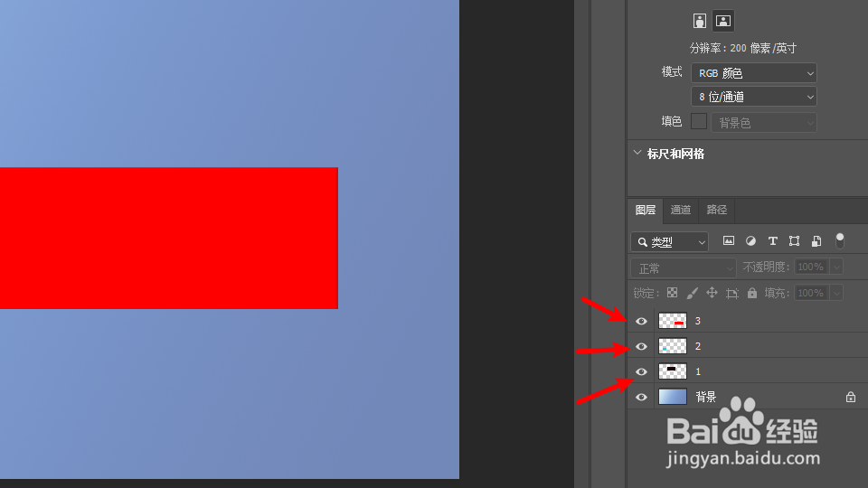Hide layer 1 with its eye icon

point(641,371)
